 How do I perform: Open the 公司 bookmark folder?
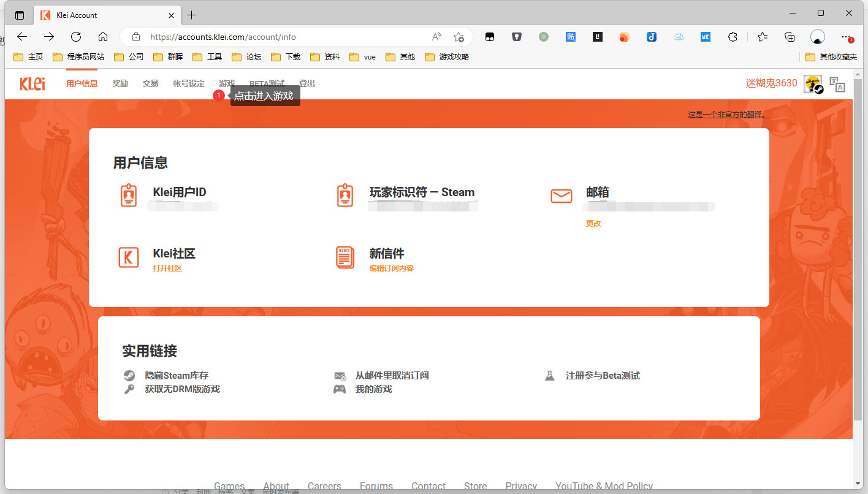[129, 57]
